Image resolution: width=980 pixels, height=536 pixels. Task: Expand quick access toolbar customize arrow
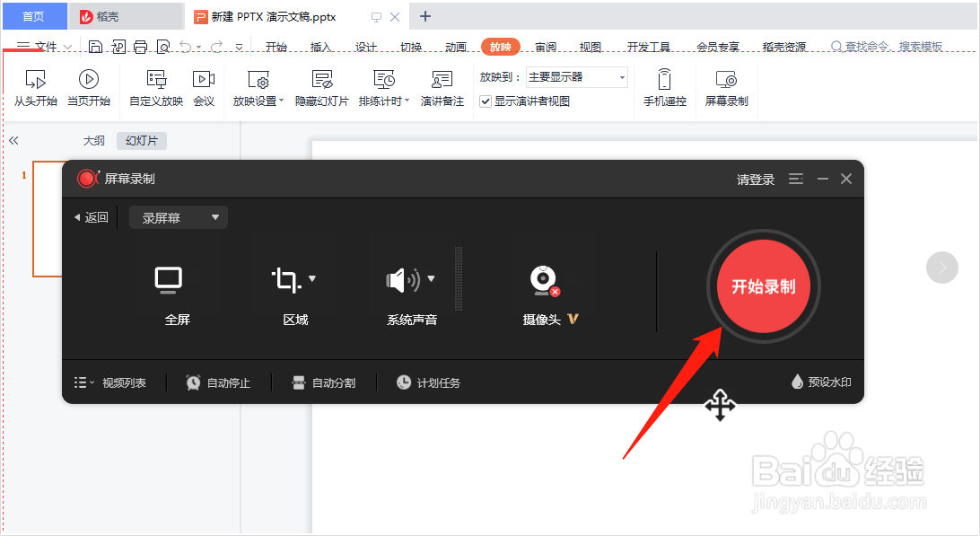(x=239, y=47)
